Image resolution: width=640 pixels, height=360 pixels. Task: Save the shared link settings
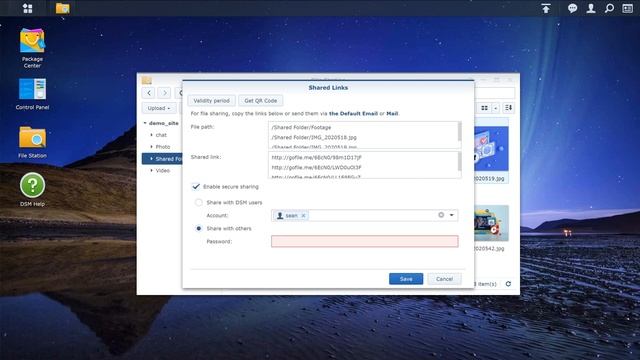tap(406, 279)
